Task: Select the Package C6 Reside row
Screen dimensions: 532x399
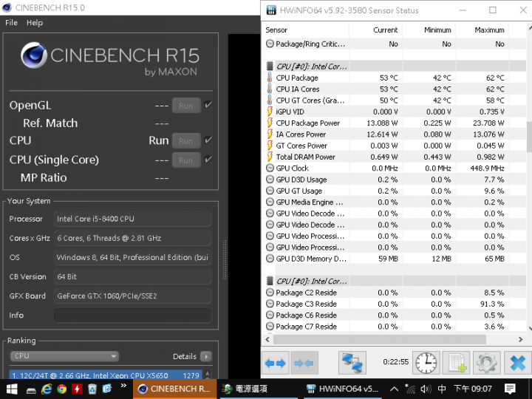Action: click(394, 315)
